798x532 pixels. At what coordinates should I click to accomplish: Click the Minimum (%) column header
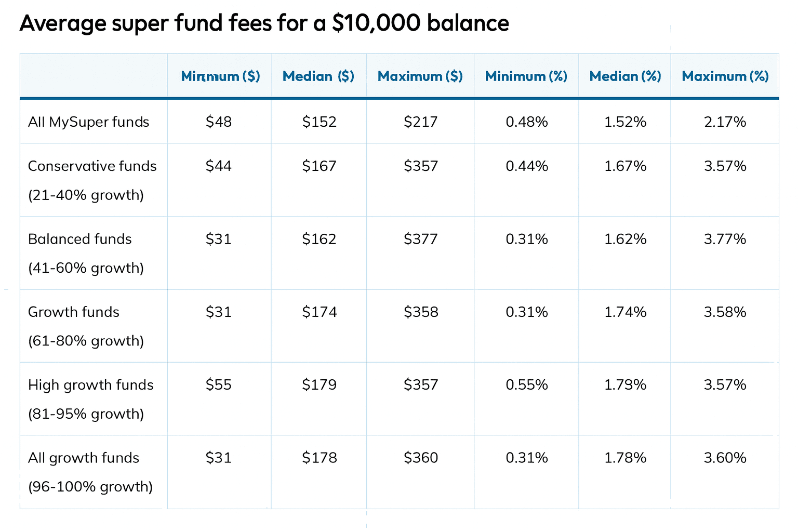tap(526, 76)
